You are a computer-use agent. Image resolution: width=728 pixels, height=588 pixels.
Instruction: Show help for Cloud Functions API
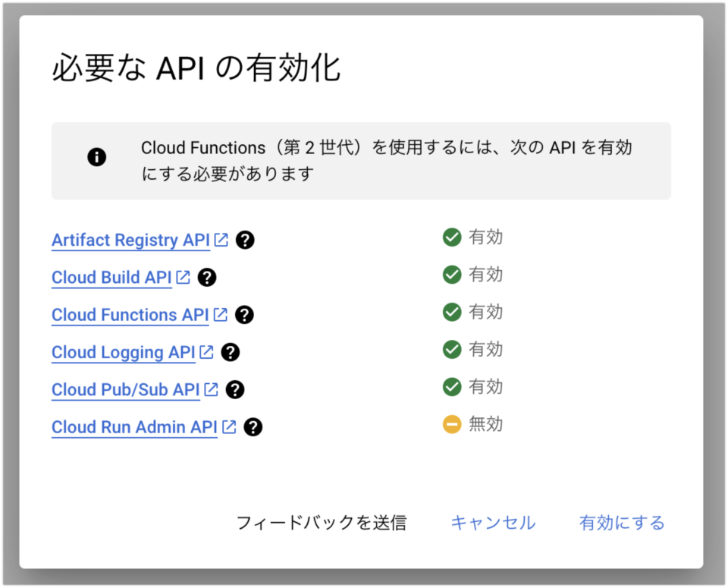pyautogui.click(x=244, y=315)
